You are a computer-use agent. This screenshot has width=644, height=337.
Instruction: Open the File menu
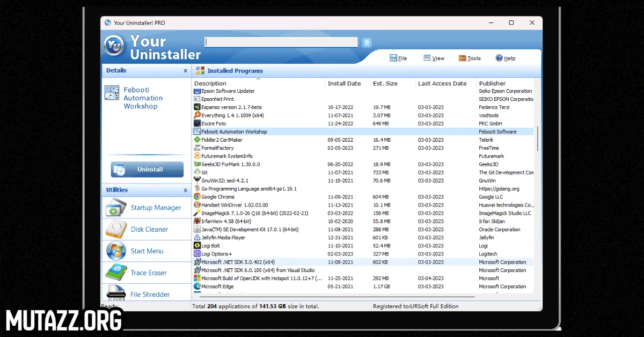point(398,58)
